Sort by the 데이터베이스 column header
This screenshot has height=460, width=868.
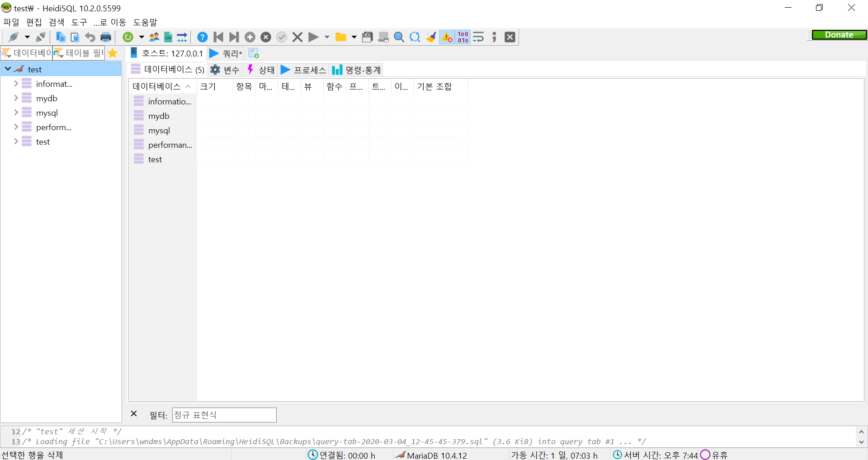tap(163, 86)
